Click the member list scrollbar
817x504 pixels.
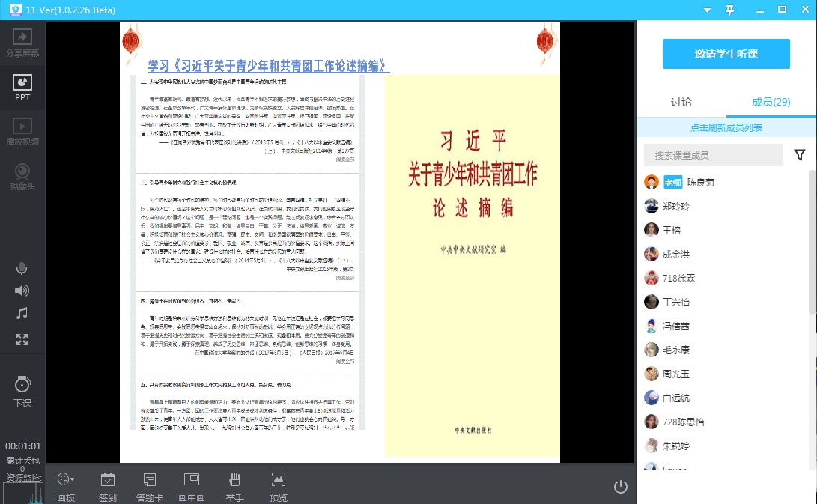813,243
